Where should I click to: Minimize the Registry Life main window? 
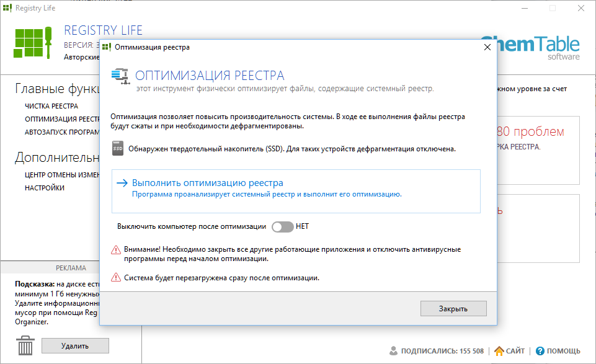525,8
